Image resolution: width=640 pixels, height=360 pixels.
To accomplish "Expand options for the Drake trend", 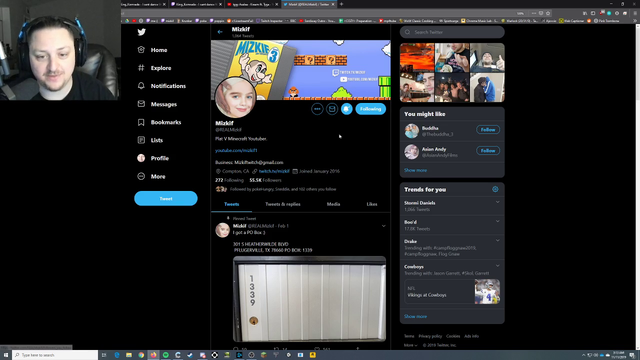I will (498, 240).
